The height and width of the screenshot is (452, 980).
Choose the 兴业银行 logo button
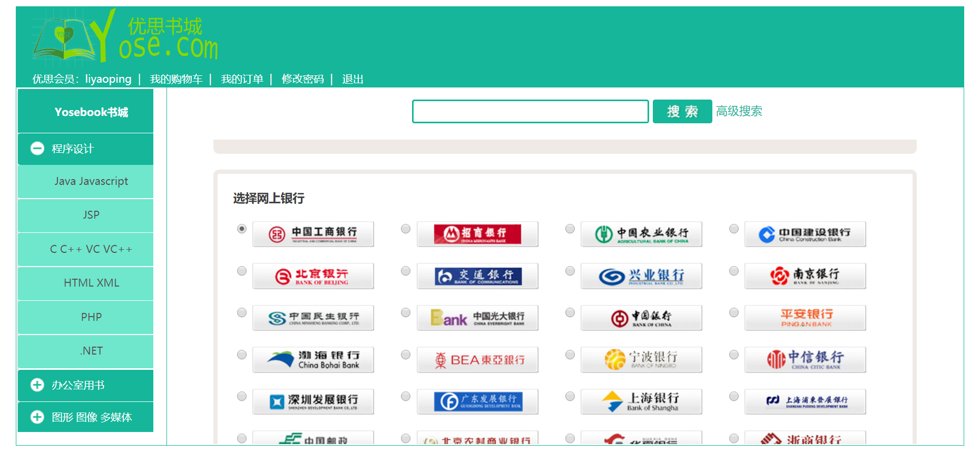click(641, 276)
